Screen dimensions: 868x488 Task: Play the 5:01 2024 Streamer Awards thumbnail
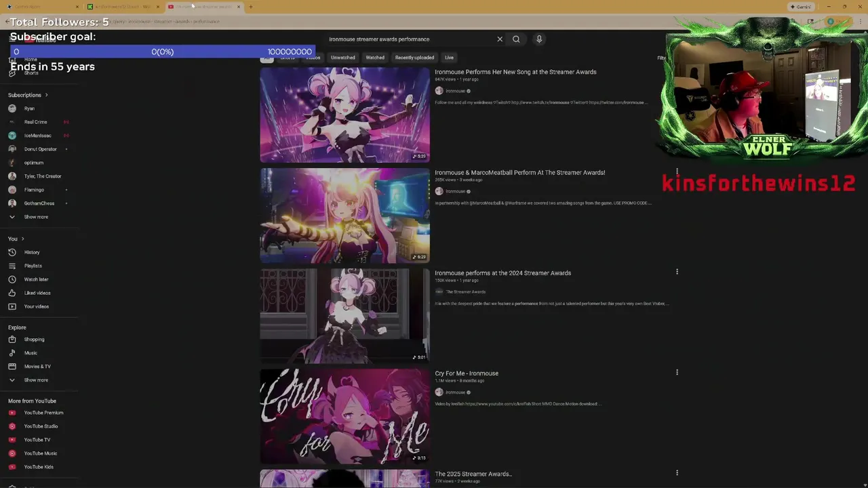[344, 315]
